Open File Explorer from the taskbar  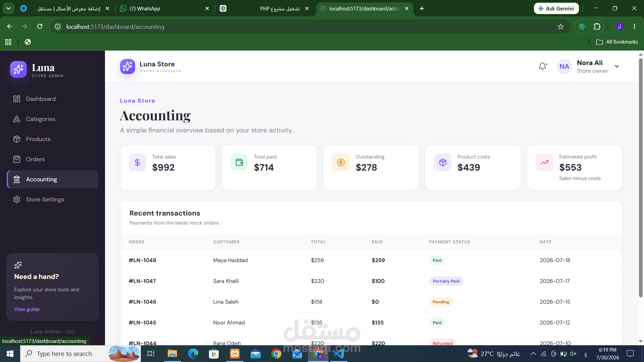172,354
